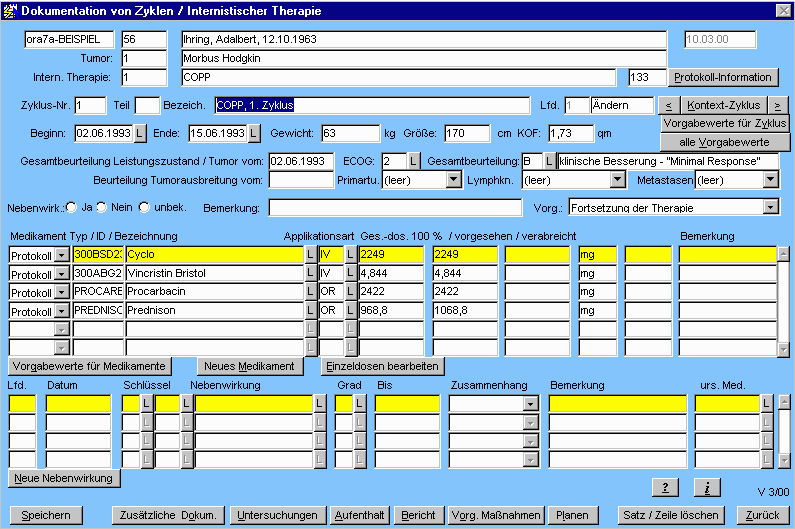Click the question mark help icon
This screenshot has height=529, width=795.
(x=665, y=487)
